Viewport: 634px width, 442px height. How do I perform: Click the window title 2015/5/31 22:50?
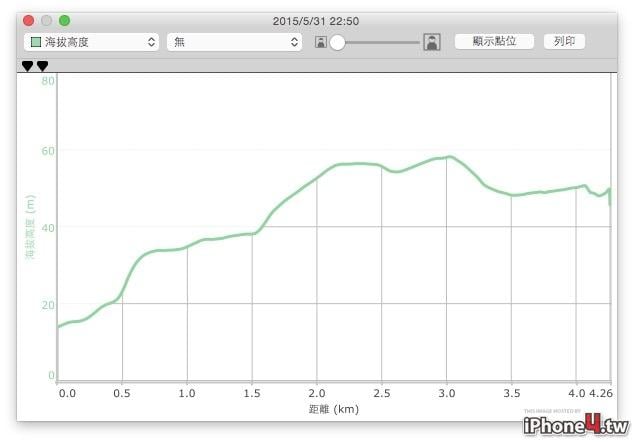316,21
